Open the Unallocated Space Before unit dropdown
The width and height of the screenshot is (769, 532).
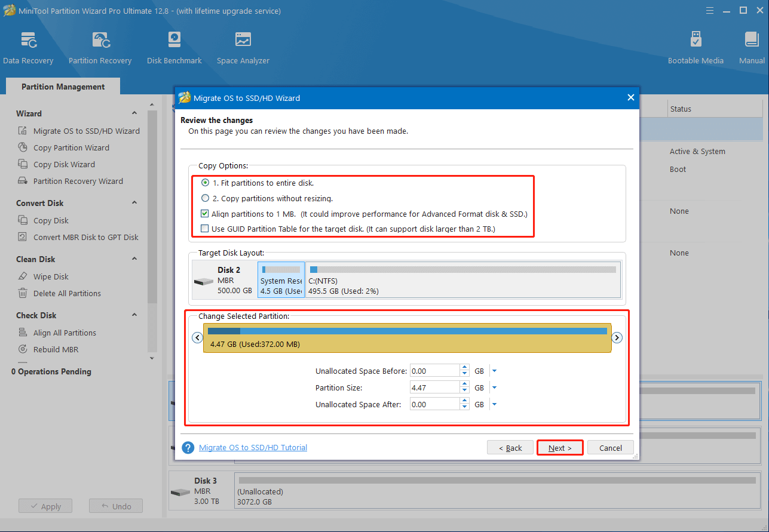point(494,370)
